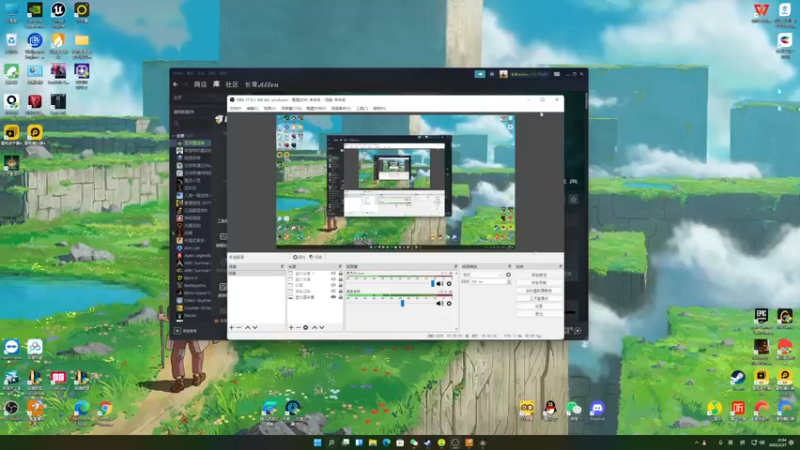Open File Explorer from taskbar
The image size is (800, 450).
372,442
